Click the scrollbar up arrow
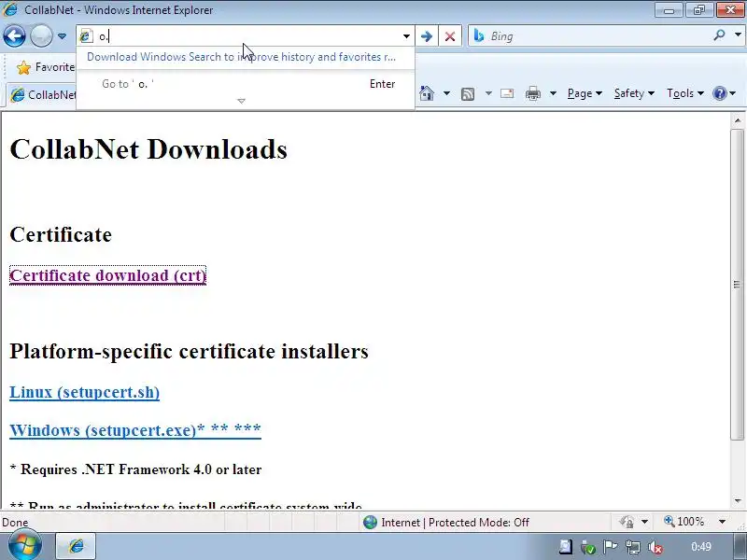 [738, 120]
